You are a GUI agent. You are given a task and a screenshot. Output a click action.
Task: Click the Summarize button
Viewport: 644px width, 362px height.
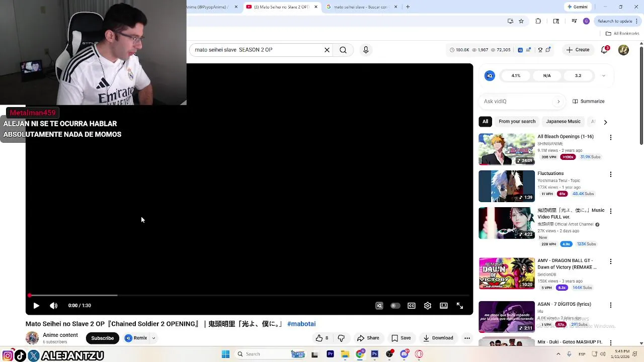pyautogui.click(x=588, y=102)
